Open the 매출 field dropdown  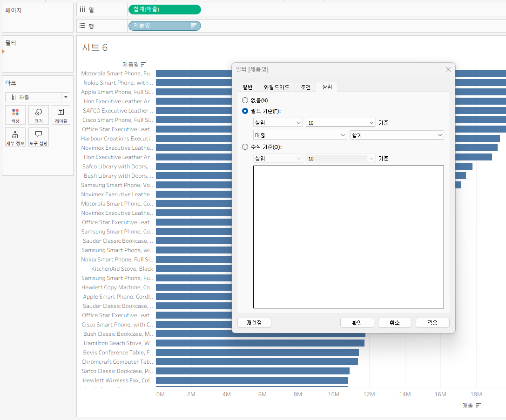(x=300, y=135)
